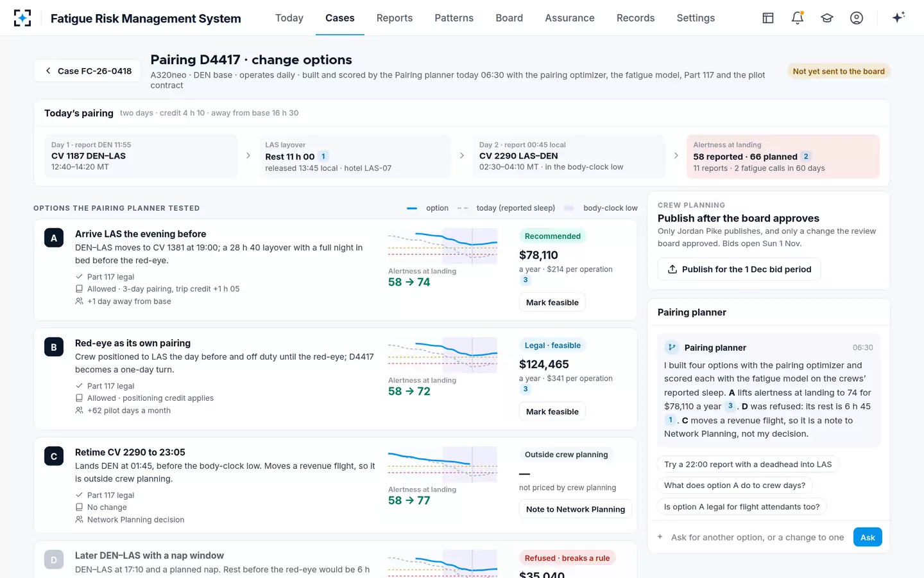Choose suggestion about flight attendants legality
This screenshot has width=924, height=578.
click(742, 507)
